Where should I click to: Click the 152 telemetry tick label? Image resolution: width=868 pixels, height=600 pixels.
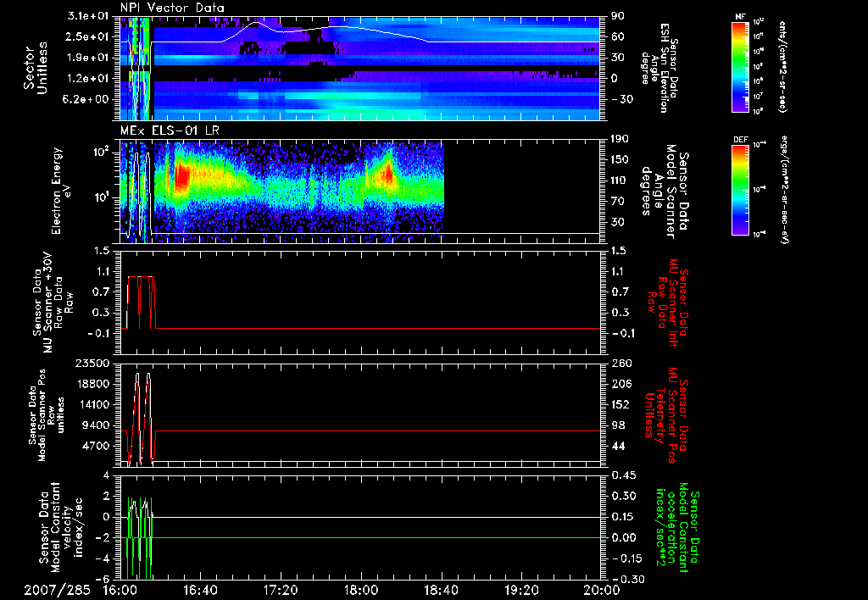[x=621, y=404]
